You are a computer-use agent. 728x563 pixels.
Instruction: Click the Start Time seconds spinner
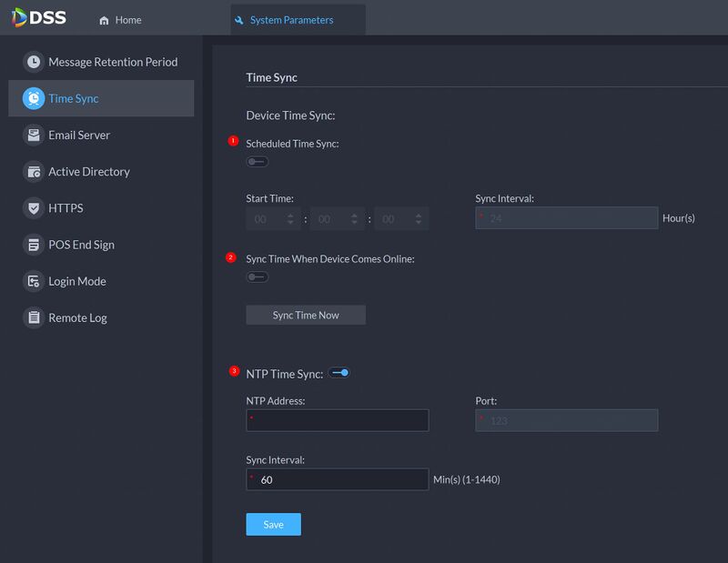click(x=400, y=219)
